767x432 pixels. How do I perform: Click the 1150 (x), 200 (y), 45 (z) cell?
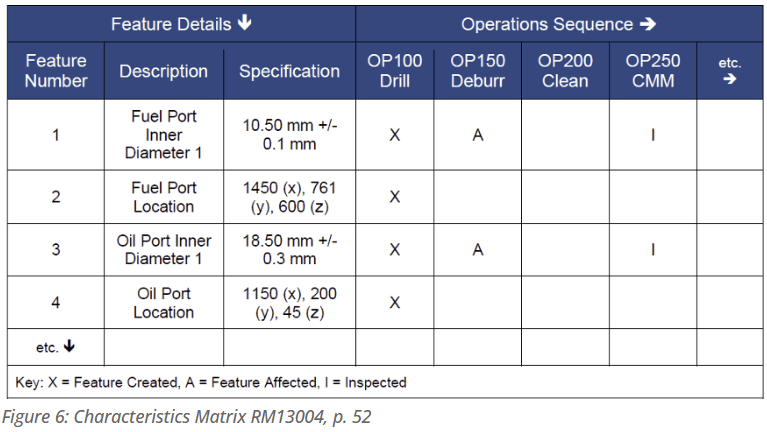290,302
